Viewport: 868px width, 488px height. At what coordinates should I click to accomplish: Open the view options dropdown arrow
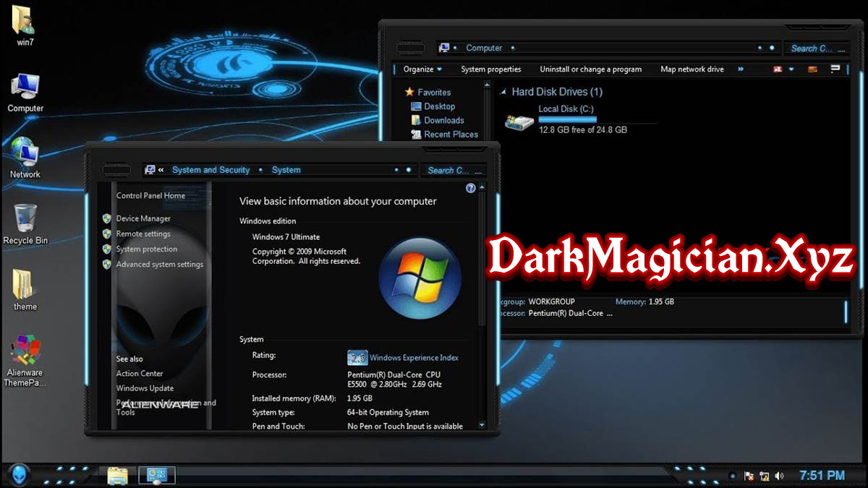[791, 69]
